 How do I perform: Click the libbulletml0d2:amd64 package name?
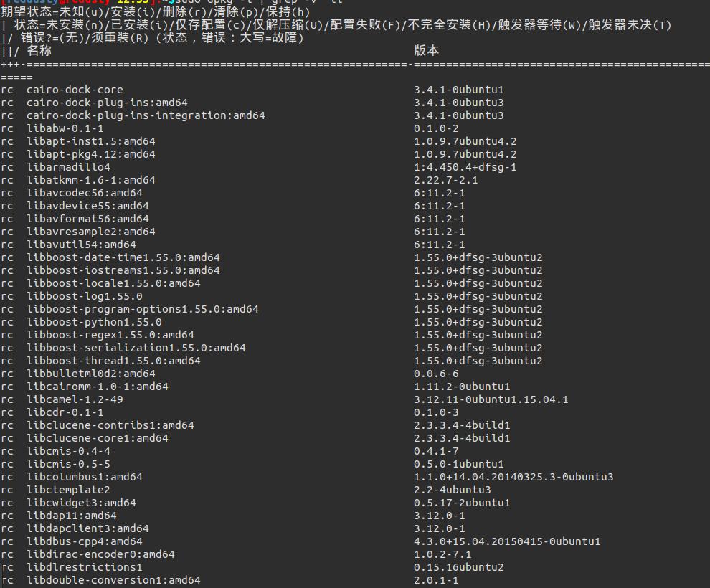[x=91, y=374]
